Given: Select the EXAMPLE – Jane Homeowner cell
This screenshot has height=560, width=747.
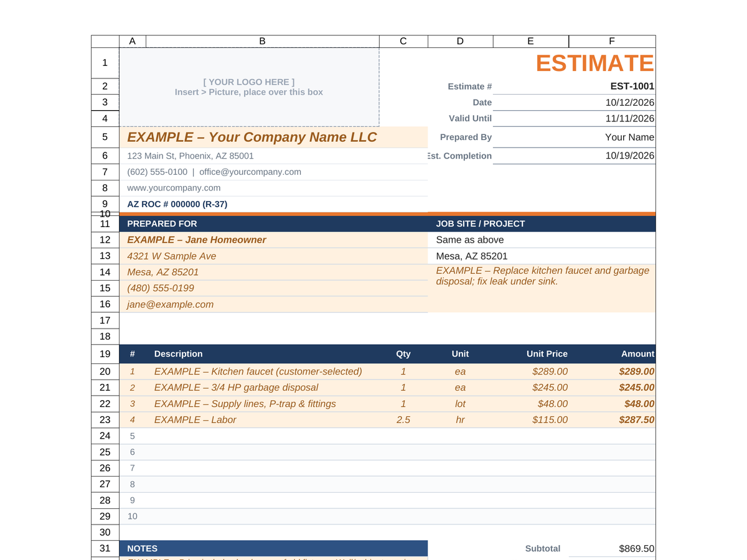Looking at the screenshot, I should point(274,240).
